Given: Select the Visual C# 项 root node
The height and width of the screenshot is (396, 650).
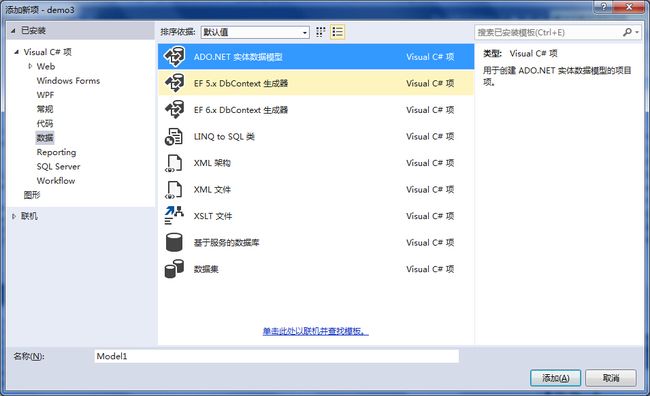Looking at the screenshot, I should 47,52.
